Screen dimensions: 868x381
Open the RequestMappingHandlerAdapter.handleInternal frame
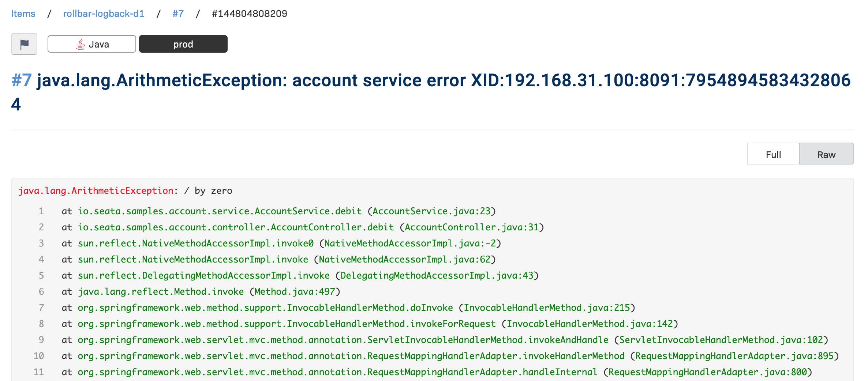337,372
